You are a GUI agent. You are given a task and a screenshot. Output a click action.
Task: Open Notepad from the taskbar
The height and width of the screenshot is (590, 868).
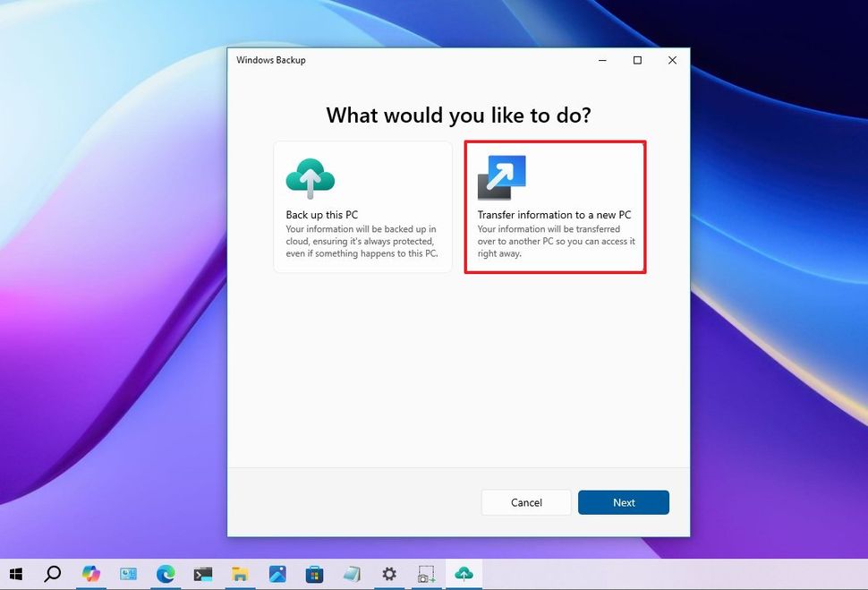[352, 574]
